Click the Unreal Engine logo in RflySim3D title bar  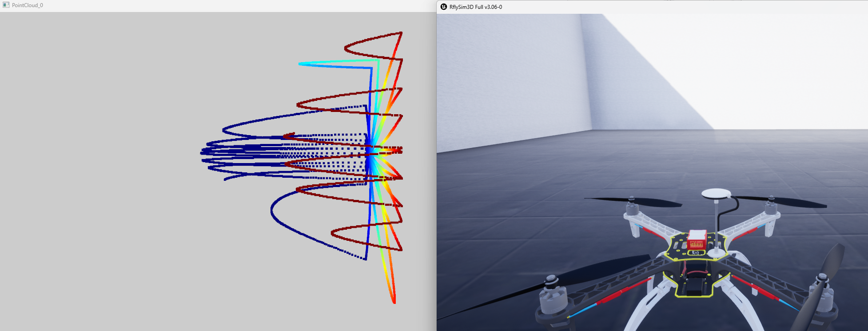[443, 7]
